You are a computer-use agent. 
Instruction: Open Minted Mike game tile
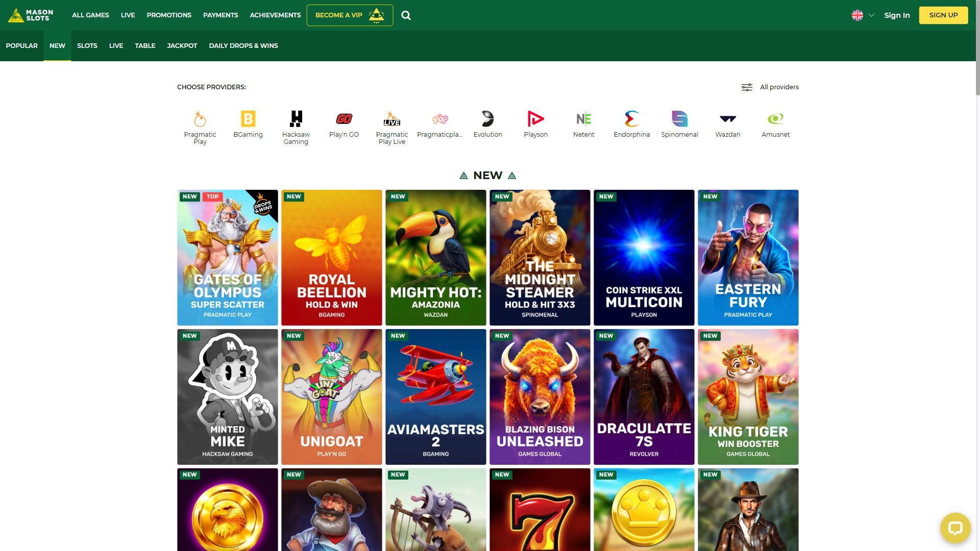[228, 397]
